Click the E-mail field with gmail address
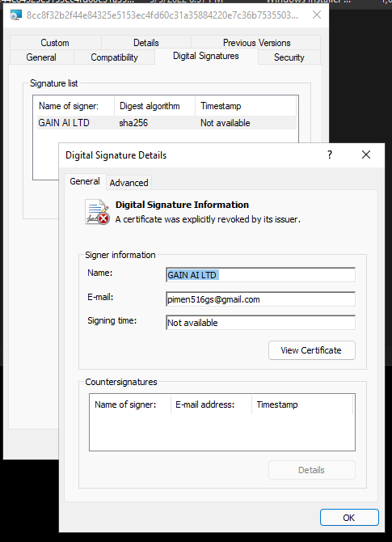392x542 pixels. click(261, 299)
